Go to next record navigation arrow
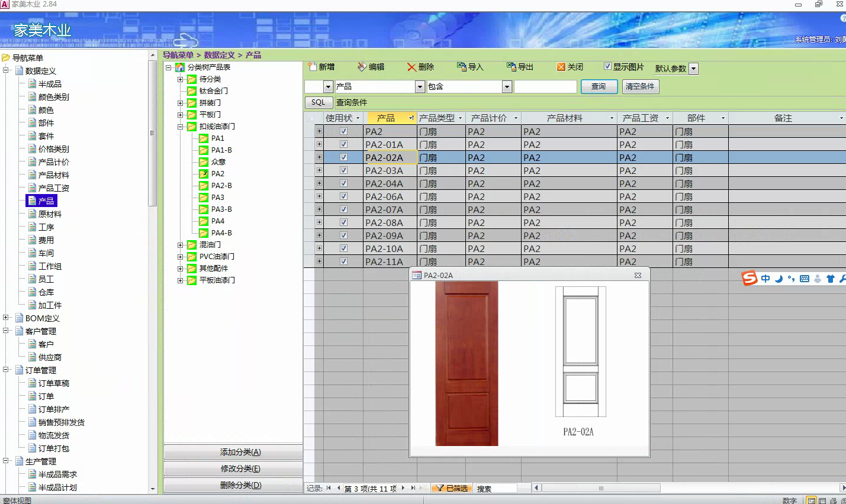This screenshot has width=846, height=504. tap(403, 488)
